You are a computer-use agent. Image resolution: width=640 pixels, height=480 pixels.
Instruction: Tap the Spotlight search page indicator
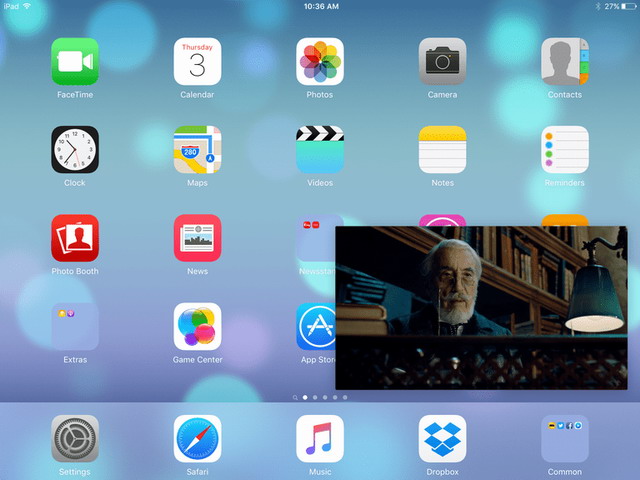click(x=295, y=397)
